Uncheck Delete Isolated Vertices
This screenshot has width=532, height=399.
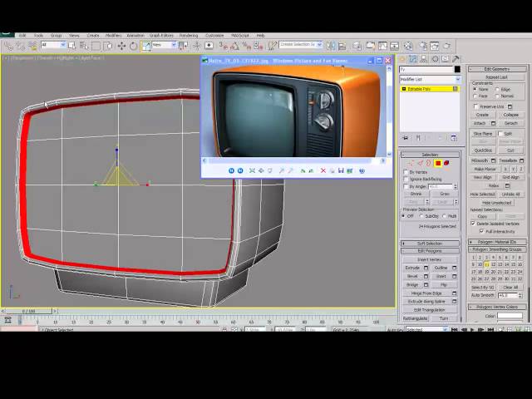(x=473, y=224)
